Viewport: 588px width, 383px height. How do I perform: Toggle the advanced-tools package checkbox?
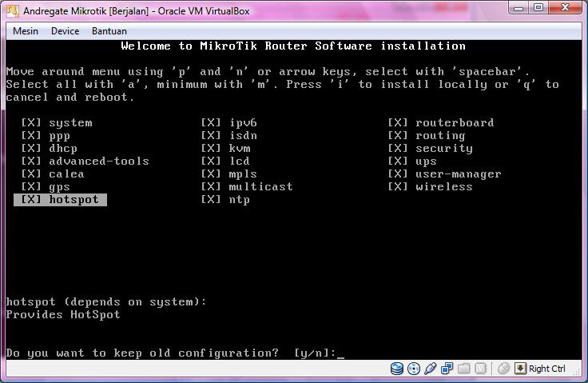pos(31,161)
